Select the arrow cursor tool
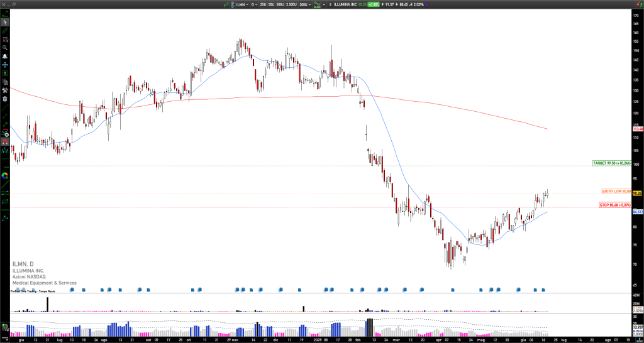This screenshot has height=343, width=644. (5, 22)
